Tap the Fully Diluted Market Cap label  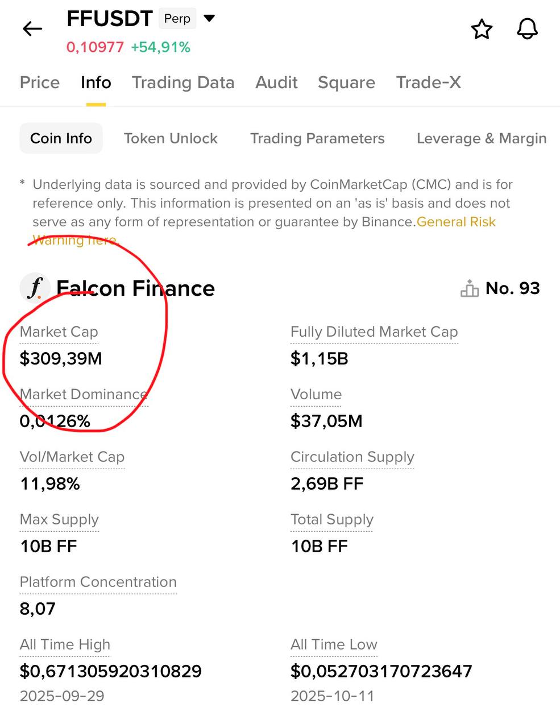[x=374, y=332]
